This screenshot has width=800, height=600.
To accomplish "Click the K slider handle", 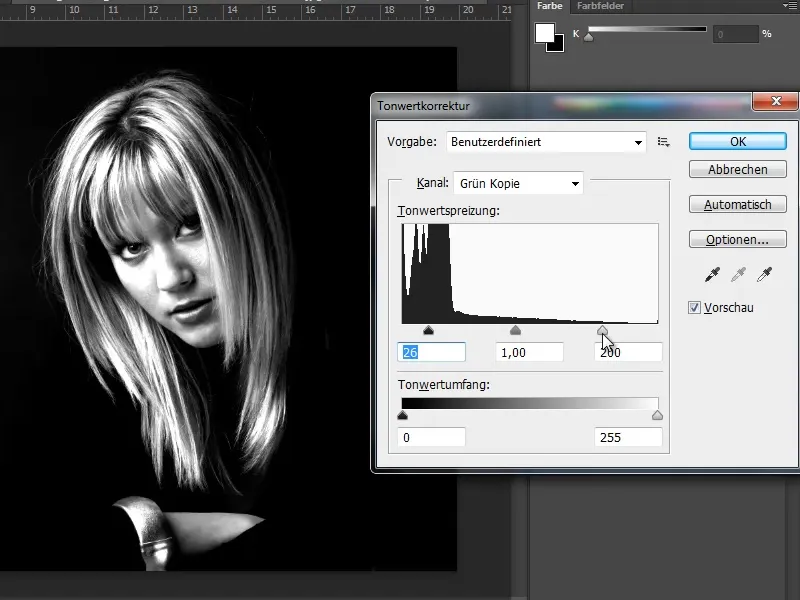I will (x=588, y=37).
